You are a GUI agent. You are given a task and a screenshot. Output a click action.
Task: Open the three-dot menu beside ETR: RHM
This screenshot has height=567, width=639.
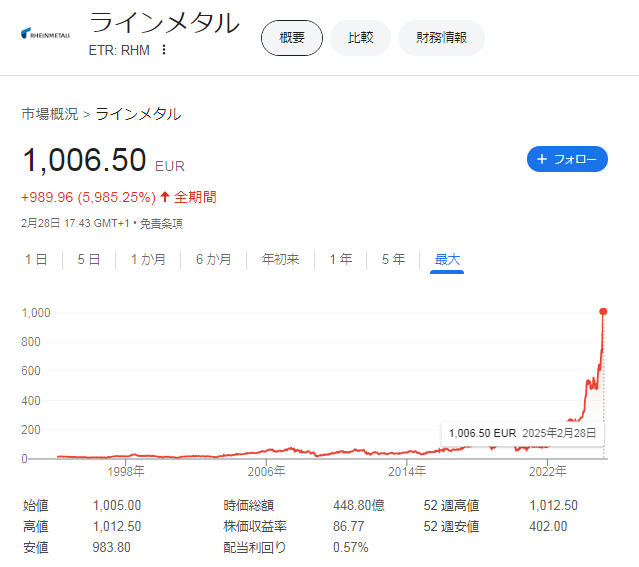pos(164,50)
